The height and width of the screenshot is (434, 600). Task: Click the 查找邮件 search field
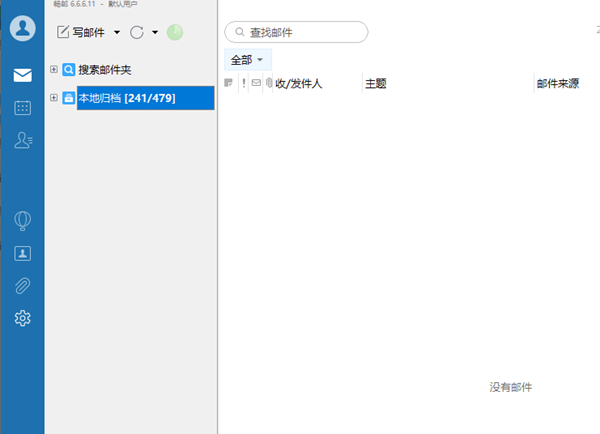(296, 32)
